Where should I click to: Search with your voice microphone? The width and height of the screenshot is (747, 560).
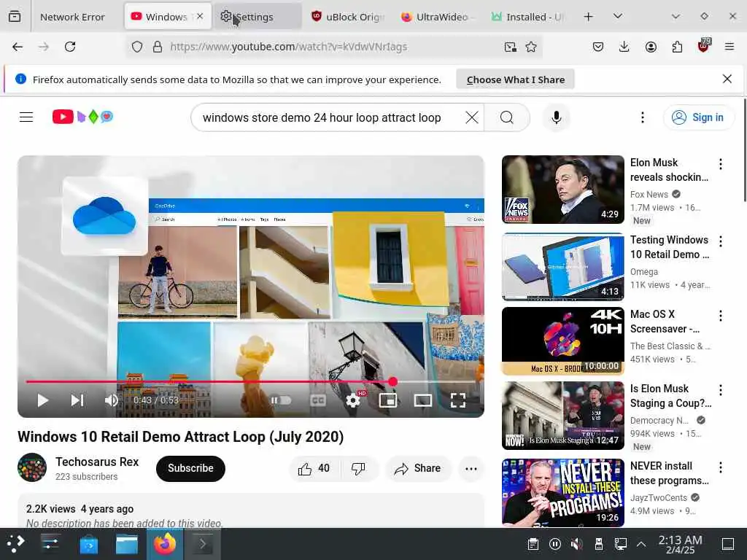tap(556, 117)
